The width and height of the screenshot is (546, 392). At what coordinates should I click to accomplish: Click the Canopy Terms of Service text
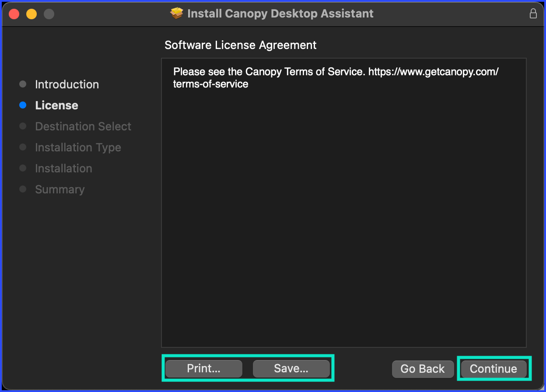[x=336, y=77]
